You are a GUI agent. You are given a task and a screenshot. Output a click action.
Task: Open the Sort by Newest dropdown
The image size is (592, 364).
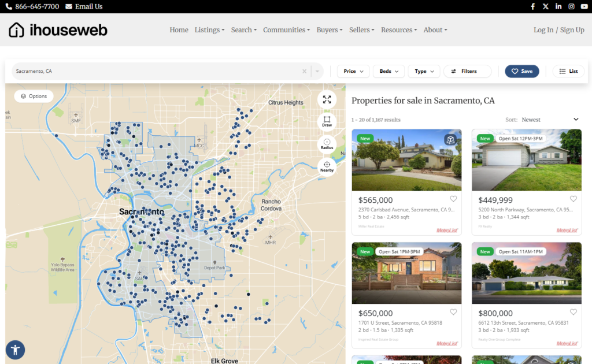click(x=549, y=120)
